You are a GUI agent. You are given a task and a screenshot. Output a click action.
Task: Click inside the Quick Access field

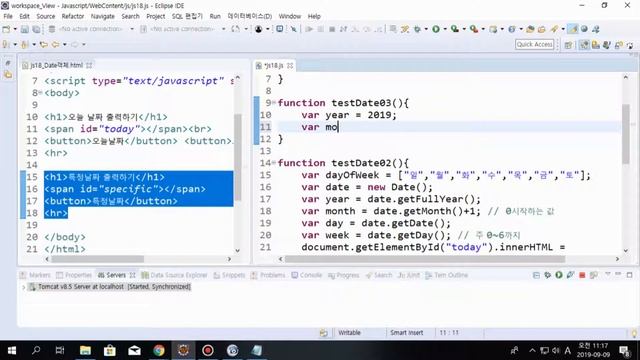(535, 44)
